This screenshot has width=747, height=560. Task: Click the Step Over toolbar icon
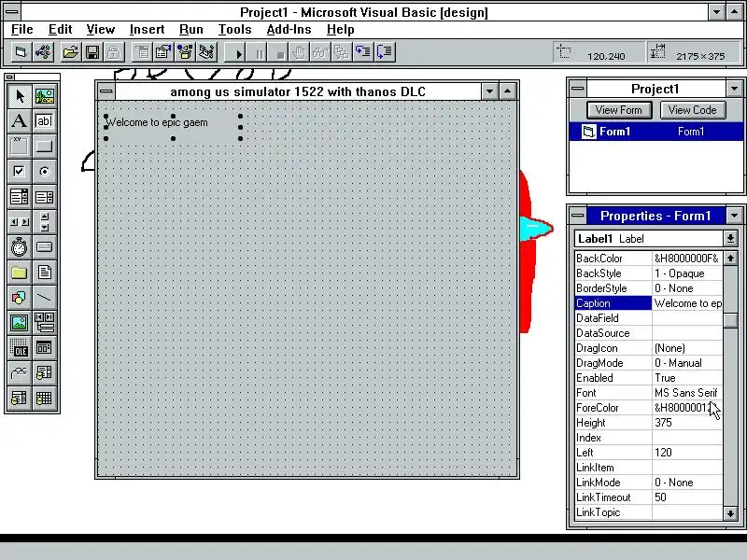tap(385, 52)
